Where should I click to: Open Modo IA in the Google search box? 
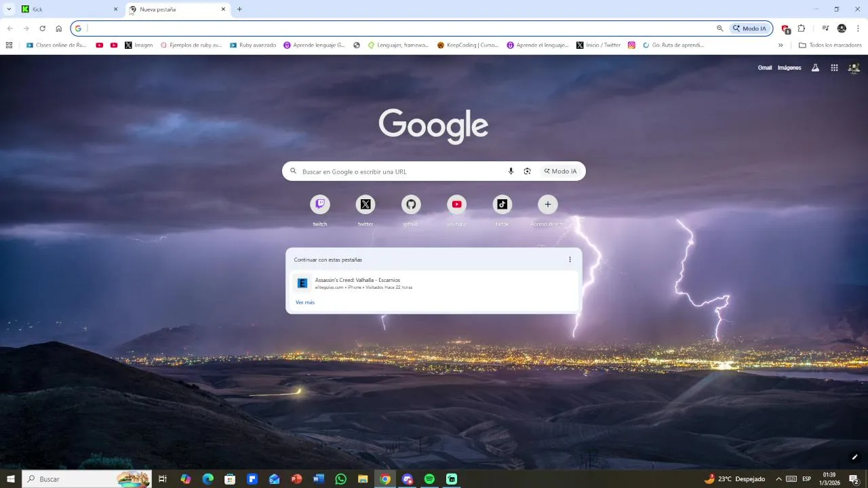[561, 171]
